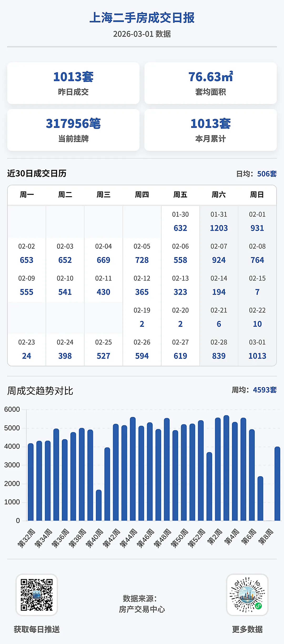Click the 周日 column header
The width and height of the screenshot is (284, 644).
(257, 195)
